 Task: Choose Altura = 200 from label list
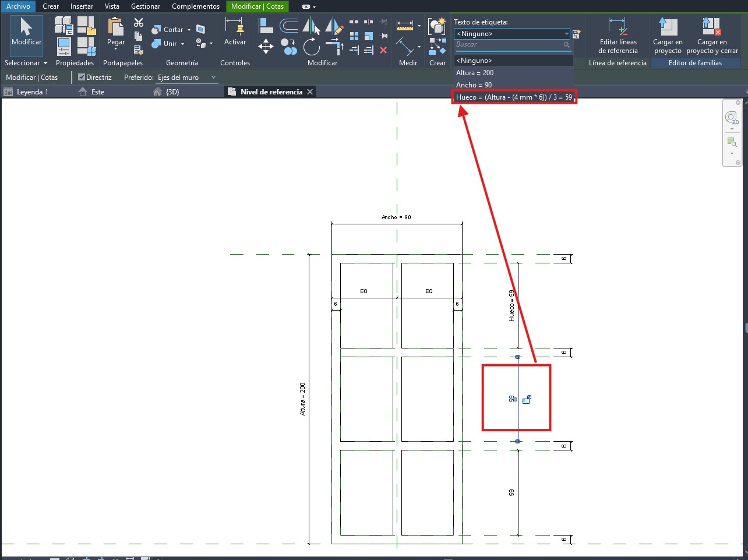point(475,73)
